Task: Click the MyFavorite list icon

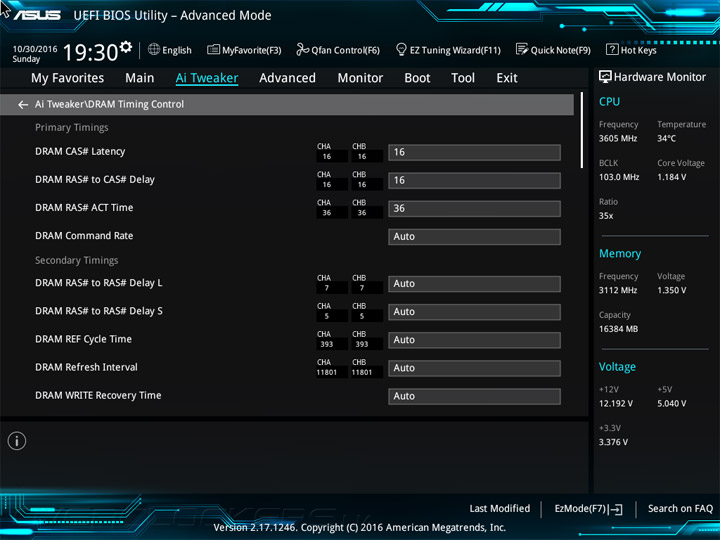Action: [213, 50]
